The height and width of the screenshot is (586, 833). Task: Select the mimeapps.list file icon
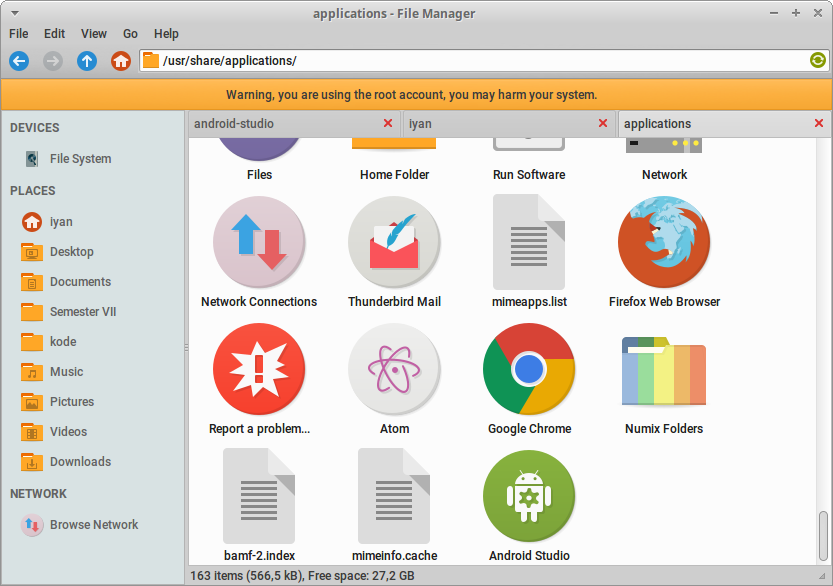point(529,242)
